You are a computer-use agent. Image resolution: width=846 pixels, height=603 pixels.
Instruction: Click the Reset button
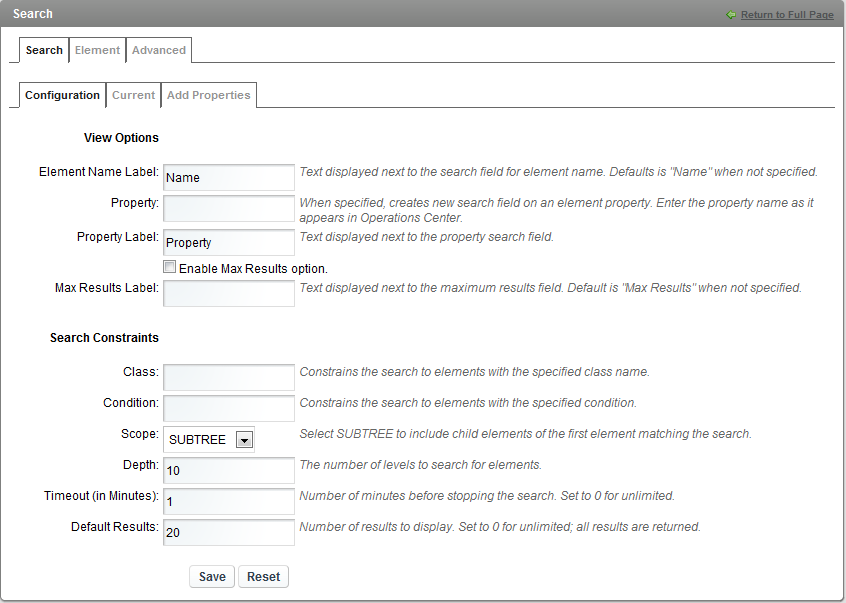(x=263, y=577)
